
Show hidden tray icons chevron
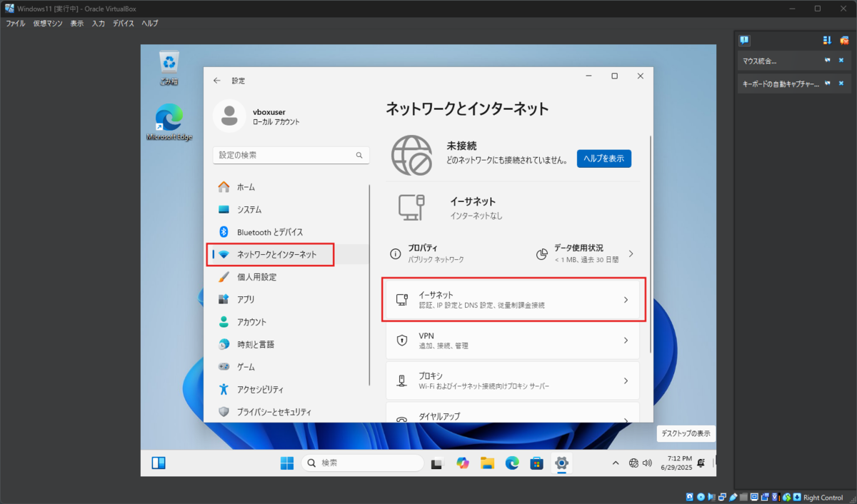click(x=616, y=463)
